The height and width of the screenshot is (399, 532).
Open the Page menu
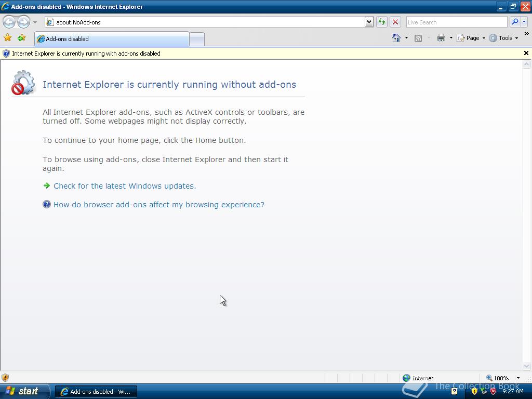[471, 38]
